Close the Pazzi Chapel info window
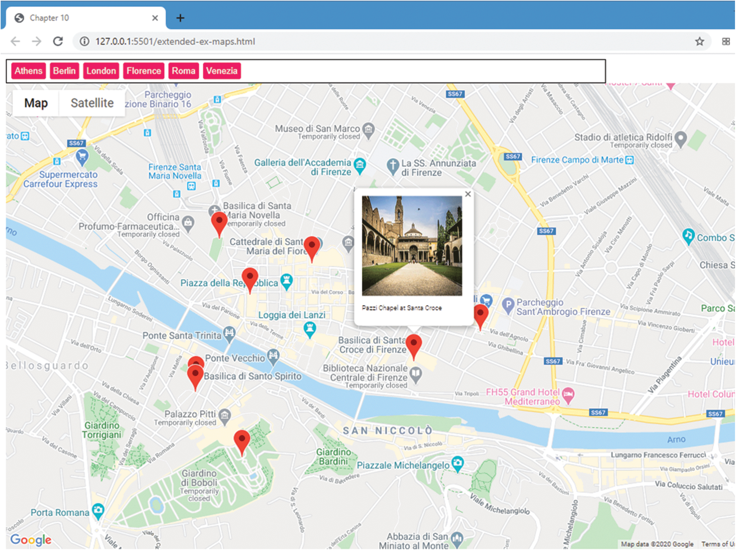This screenshot has height=560, width=736. [x=468, y=194]
